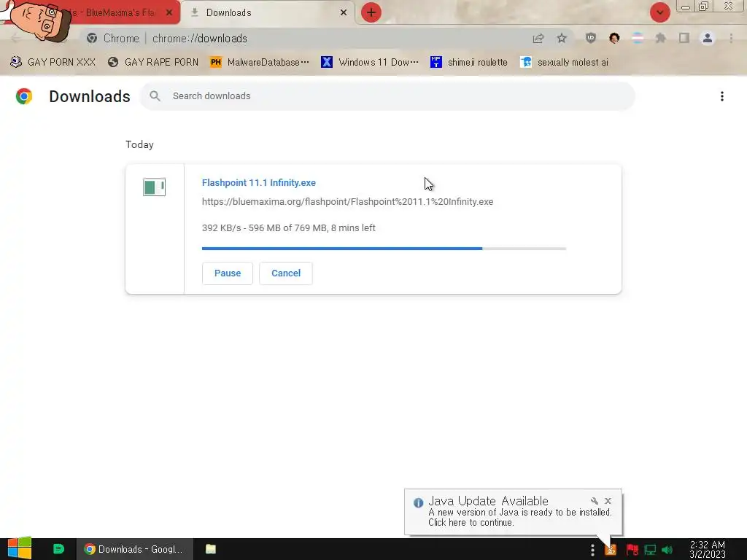Toggle the browser side panel
This screenshot has height=560, width=747.
[x=684, y=38]
